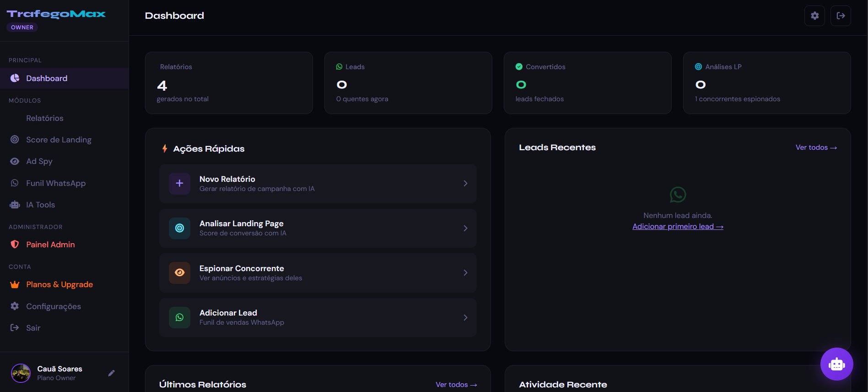The image size is (868, 392).
Task: Click the plus icon of Novo Relatório
Action: 179,183
